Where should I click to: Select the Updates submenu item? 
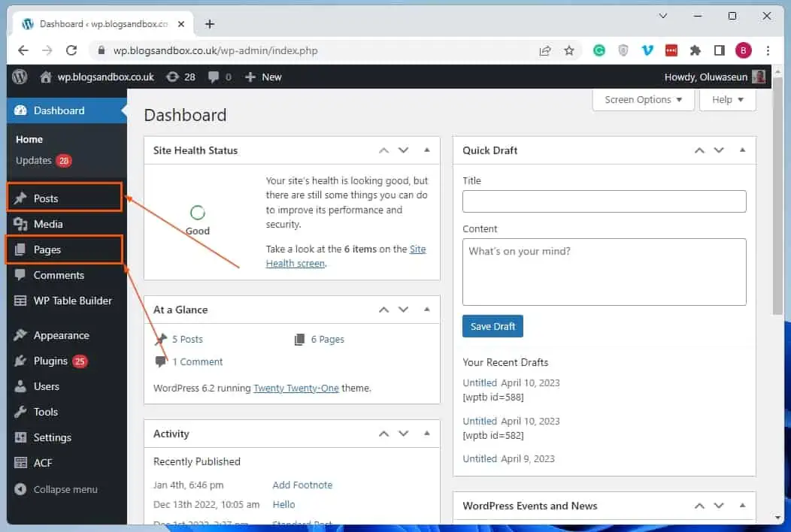(x=44, y=160)
